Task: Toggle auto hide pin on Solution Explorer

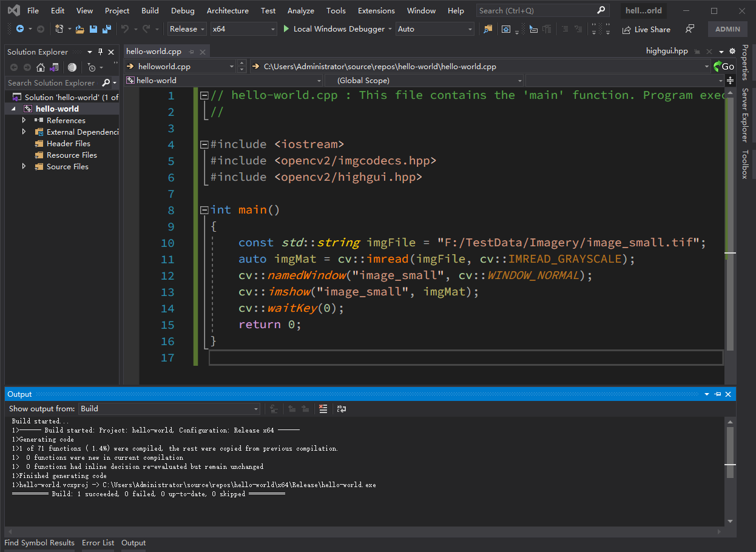Action: [x=101, y=52]
